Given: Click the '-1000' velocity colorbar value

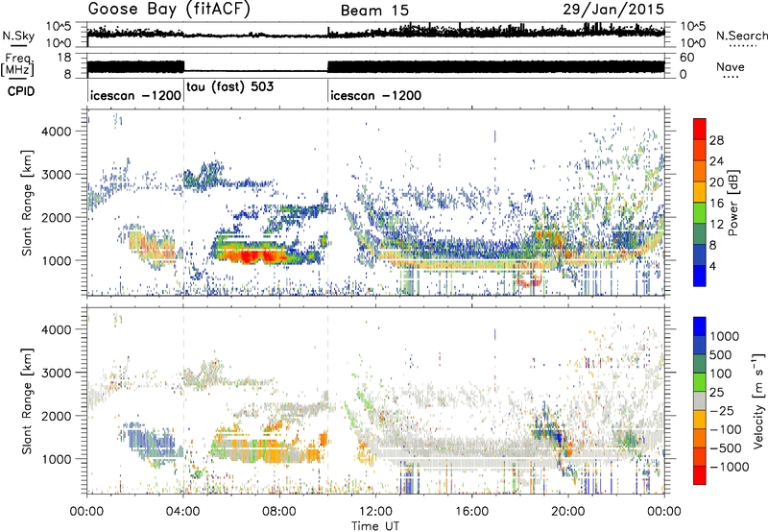Looking at the screenshot, I should pyautogui.click(x=730, y=467).
